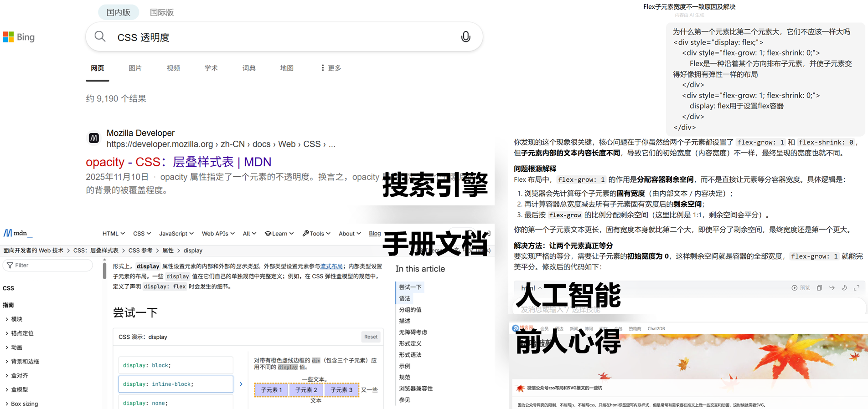868x409 pixels.
Task: Click the mdn logo
Action: [x=18, y=233]
